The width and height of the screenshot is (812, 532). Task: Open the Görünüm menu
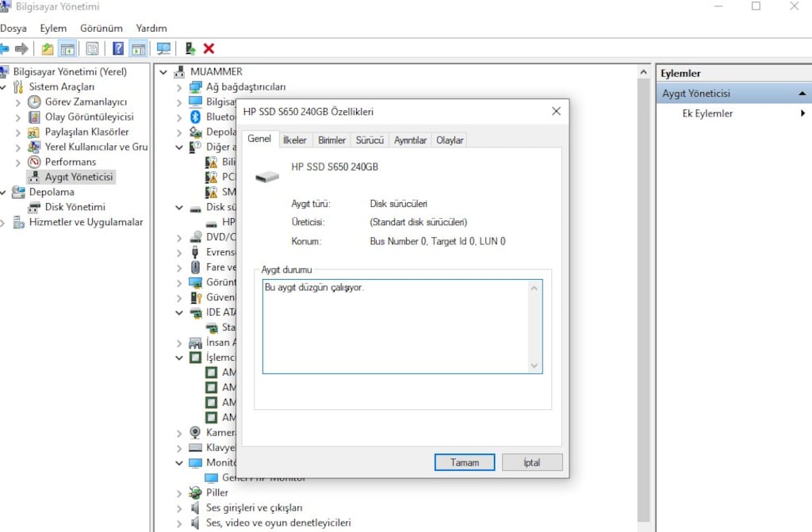coord(101,28)
